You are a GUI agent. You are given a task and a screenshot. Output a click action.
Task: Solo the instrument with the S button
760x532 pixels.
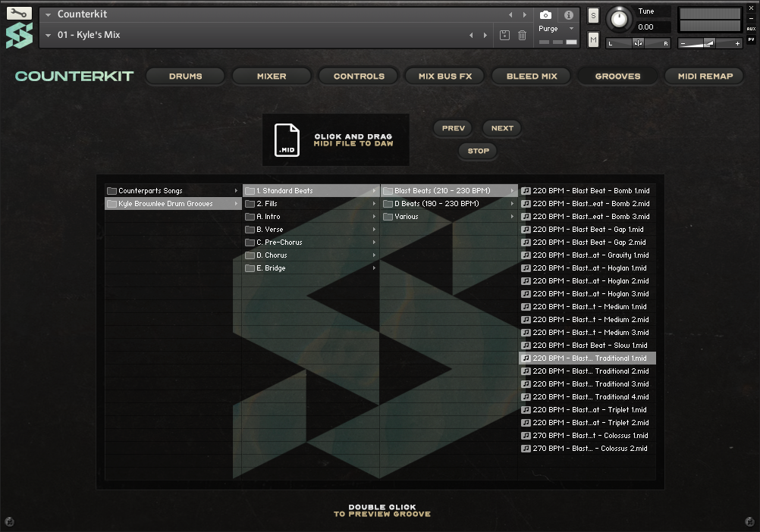(592, 14)
